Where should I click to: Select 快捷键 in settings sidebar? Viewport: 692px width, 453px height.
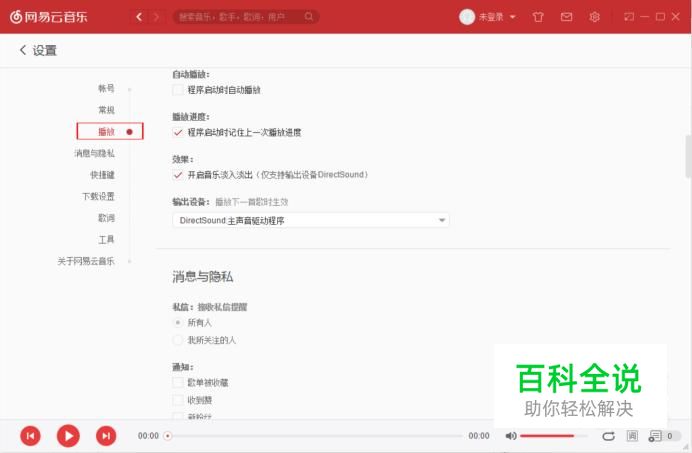pos(102,175)
